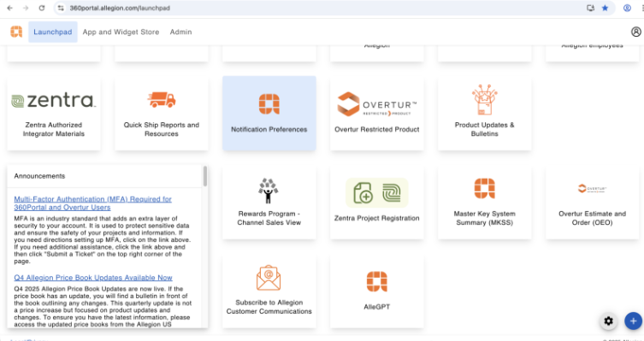The width and height of the screenshot is (644, 341).
Task: Click the Allegion logo in header
Action: [x=16, y=32]
